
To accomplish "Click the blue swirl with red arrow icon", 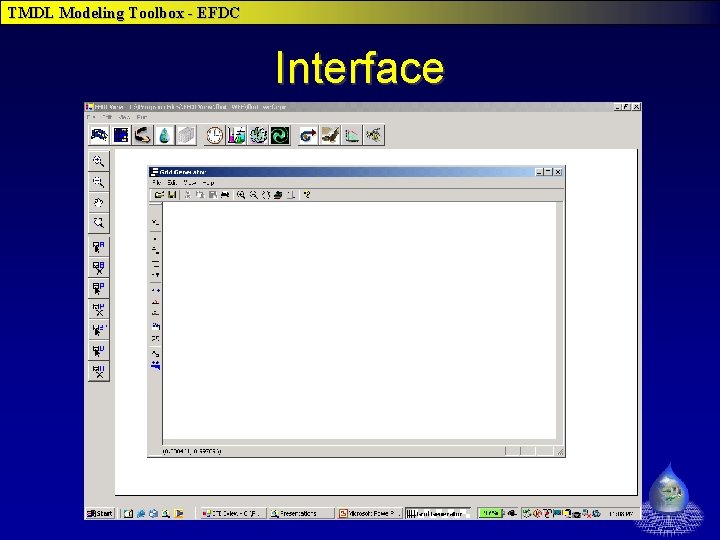I will [308, 135].
